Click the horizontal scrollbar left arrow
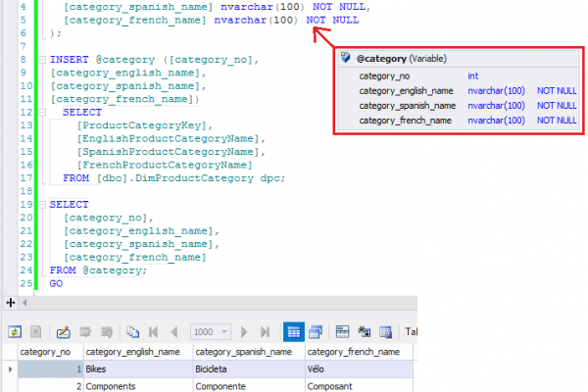 [x=24, y=303]
